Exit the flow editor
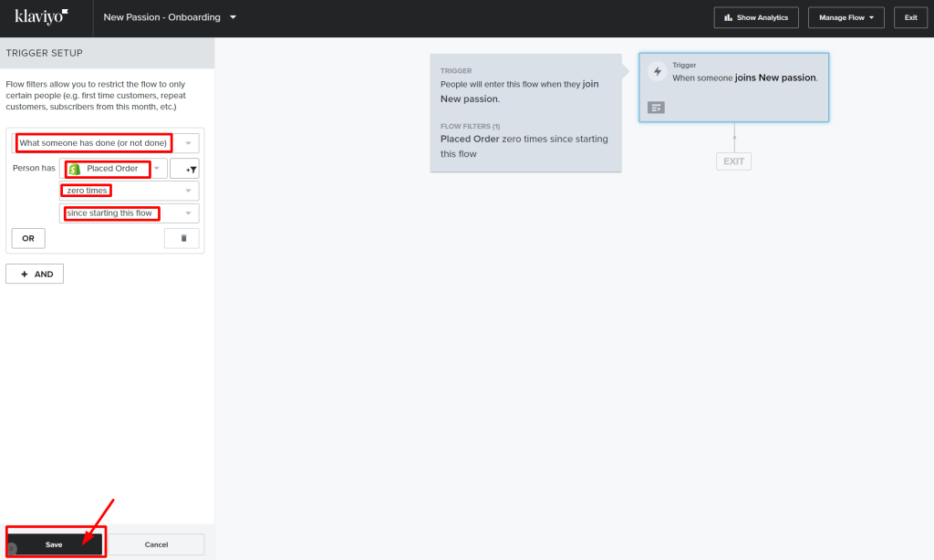The width and height of the screenshot is (934, 560). pyautogui.click(x=910, y=18)
